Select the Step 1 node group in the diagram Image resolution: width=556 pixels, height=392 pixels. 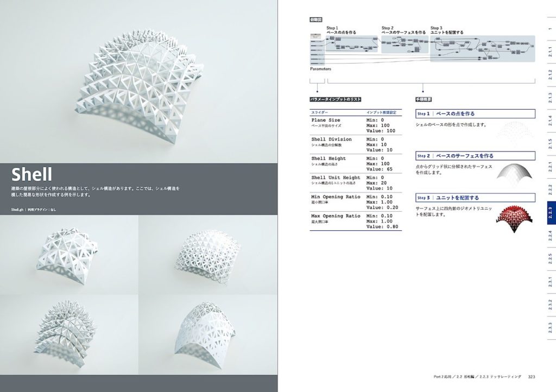pyautogui.click(x=351, y=45)
